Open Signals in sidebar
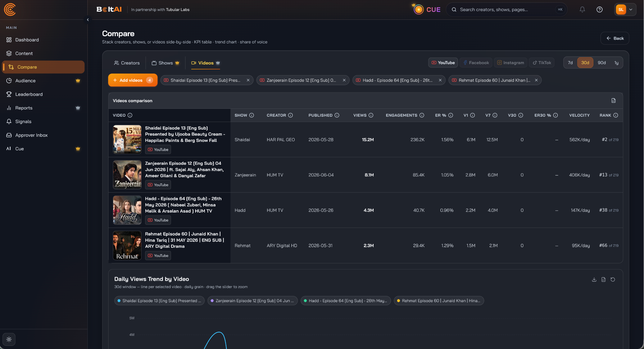The height and width of the screenshot is (349, 644). coord(43,121)
